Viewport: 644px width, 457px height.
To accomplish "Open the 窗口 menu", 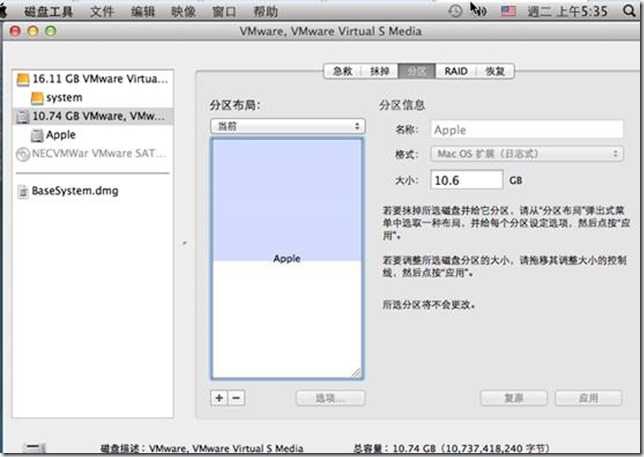I will coord(224,11).
